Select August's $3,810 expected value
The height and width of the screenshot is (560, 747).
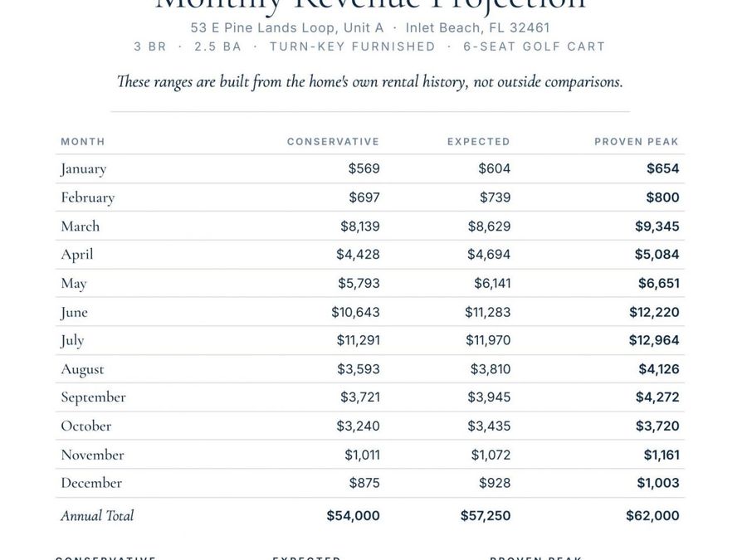(491, 369)
